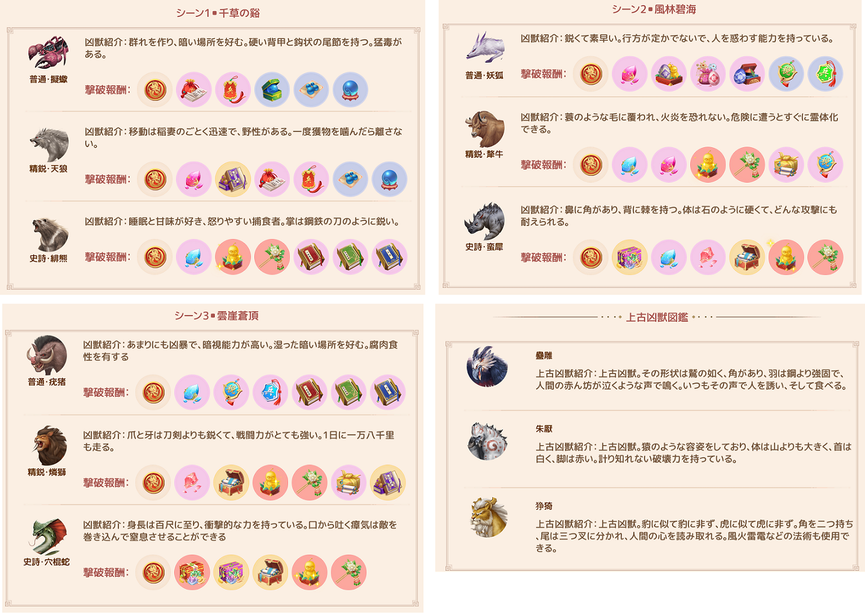Screen dimensions: 865x616
Task: Select the red book reward in 緋熊 row
Action: pyautogui.click(x=311, y=257)
